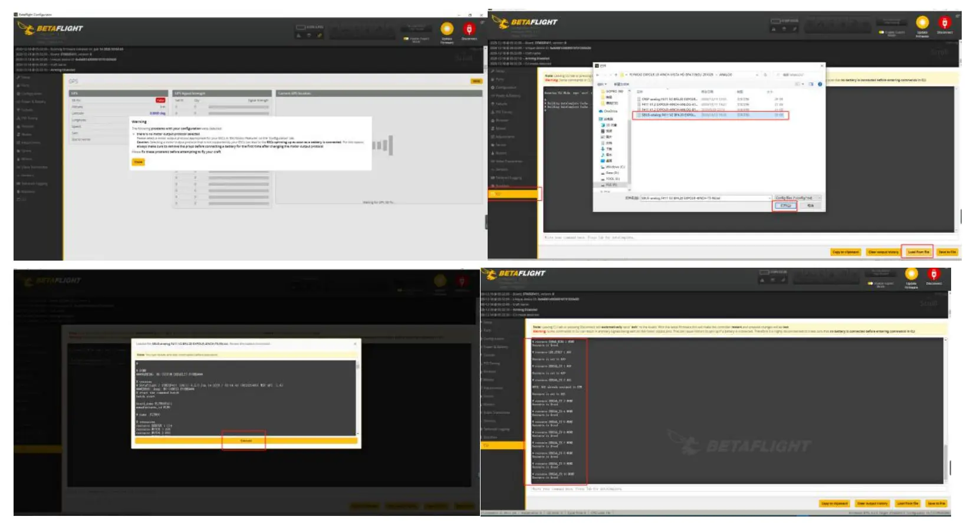The width and height of the screenshot is (980, 523).
Task: Click Update Firmware icon in GPS warning window
Action: tap(447, 29)
